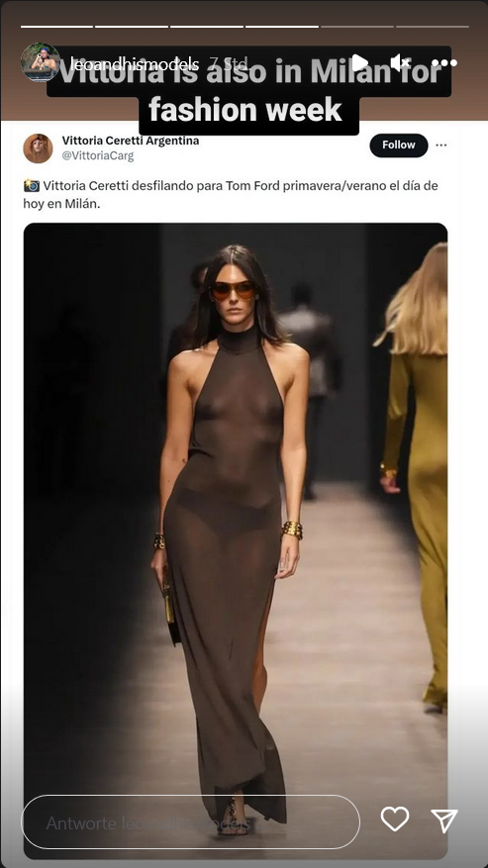Jump to the fifth story progress segment
This screenshot has height=868, width=488.
tap(357, 26)
